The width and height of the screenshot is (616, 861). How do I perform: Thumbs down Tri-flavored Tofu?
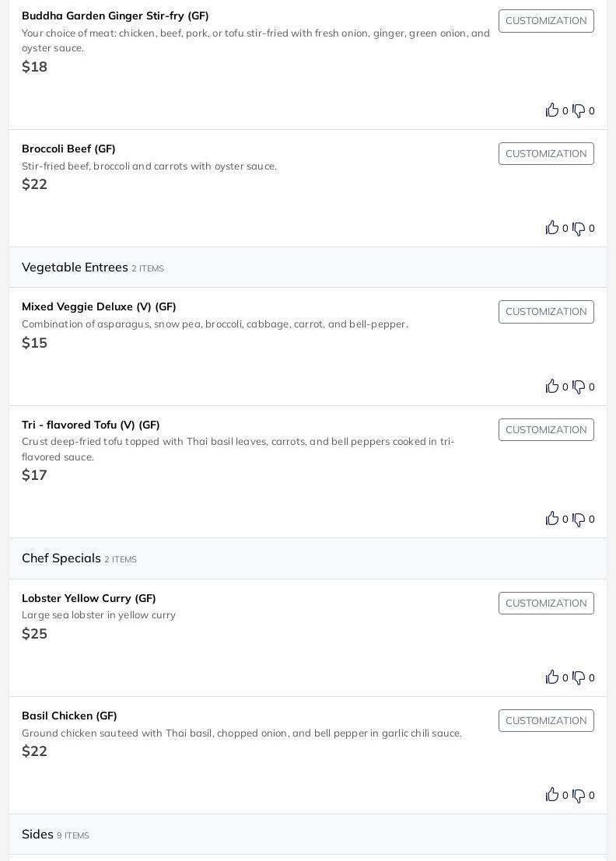(x=579, y=519)
